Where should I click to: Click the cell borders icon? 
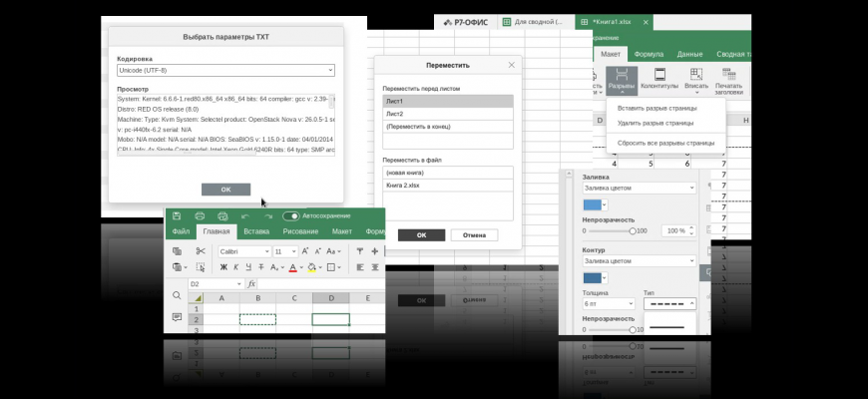pos(331,267)
